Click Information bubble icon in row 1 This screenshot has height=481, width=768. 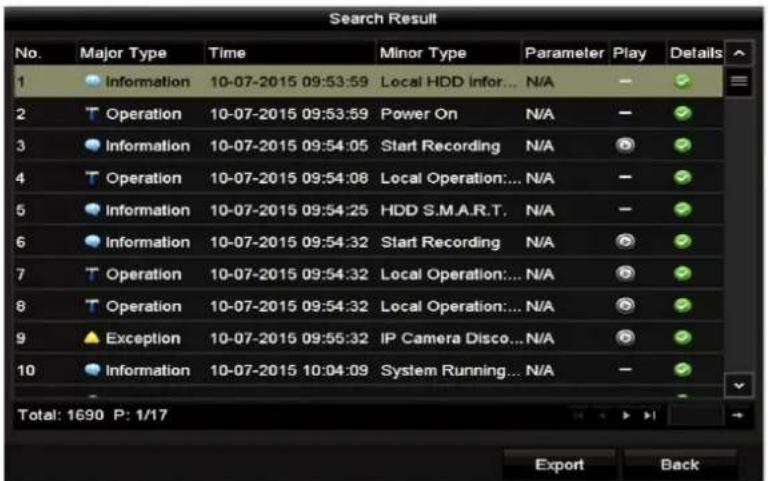click(x=92, y=81)
